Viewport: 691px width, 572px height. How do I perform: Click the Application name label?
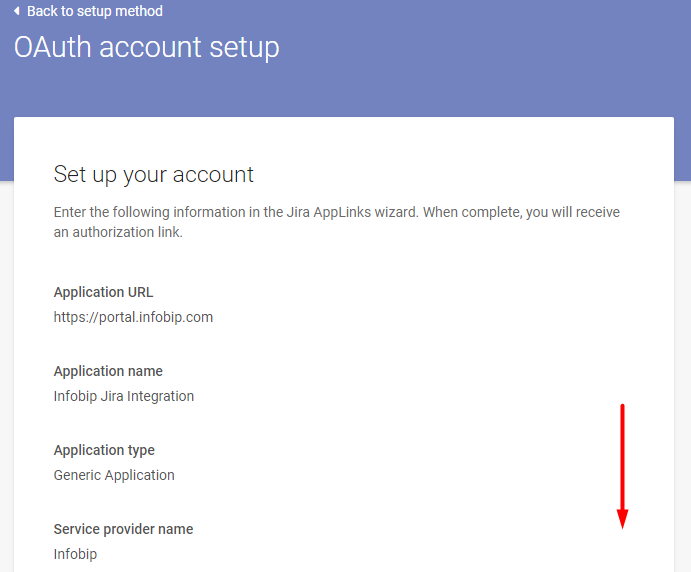[108, 371]
